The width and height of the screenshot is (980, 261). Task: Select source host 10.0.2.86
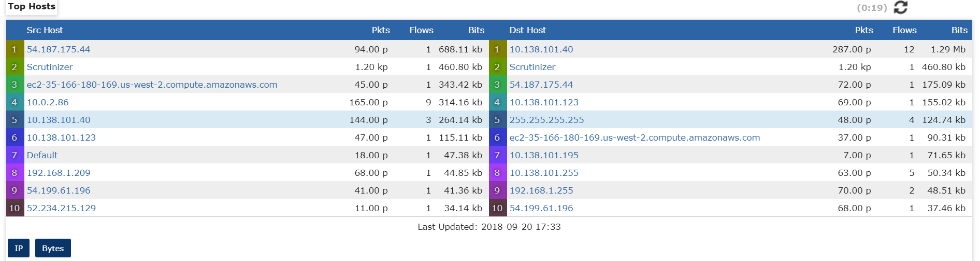coord(48,102)
